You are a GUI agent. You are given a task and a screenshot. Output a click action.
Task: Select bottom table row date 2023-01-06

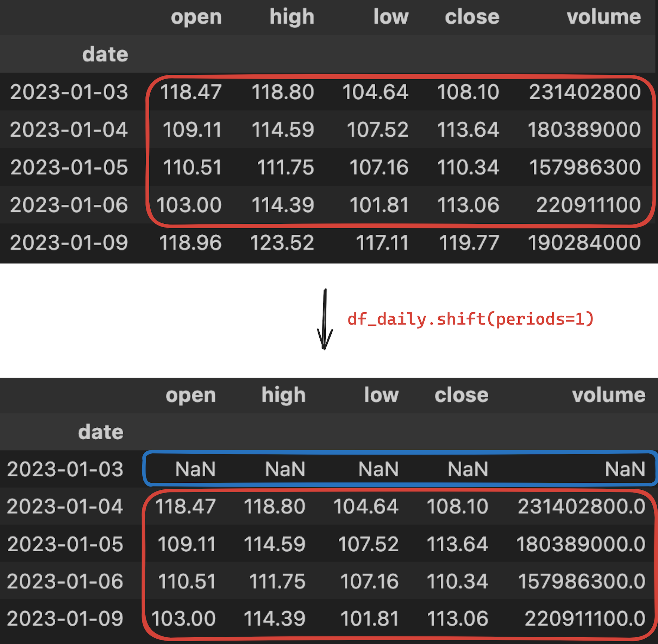pos(65,581)
